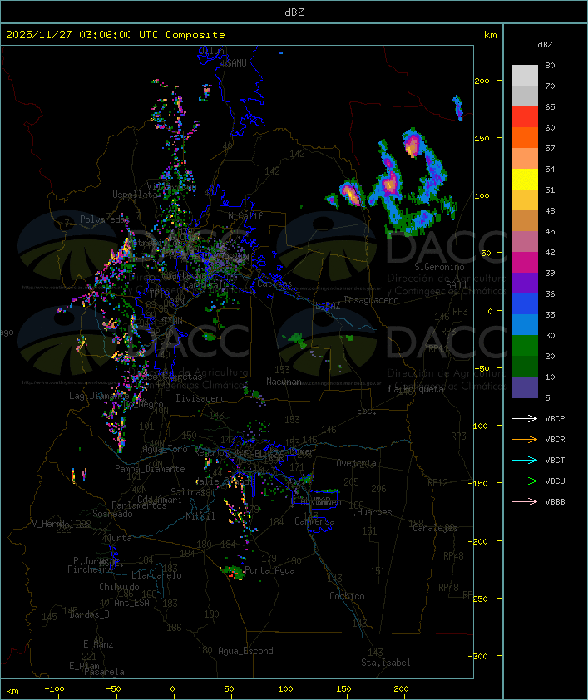Select the Pampa_Diamante label
The width and height of the screenshot is (588, 700).
point(150,469)
